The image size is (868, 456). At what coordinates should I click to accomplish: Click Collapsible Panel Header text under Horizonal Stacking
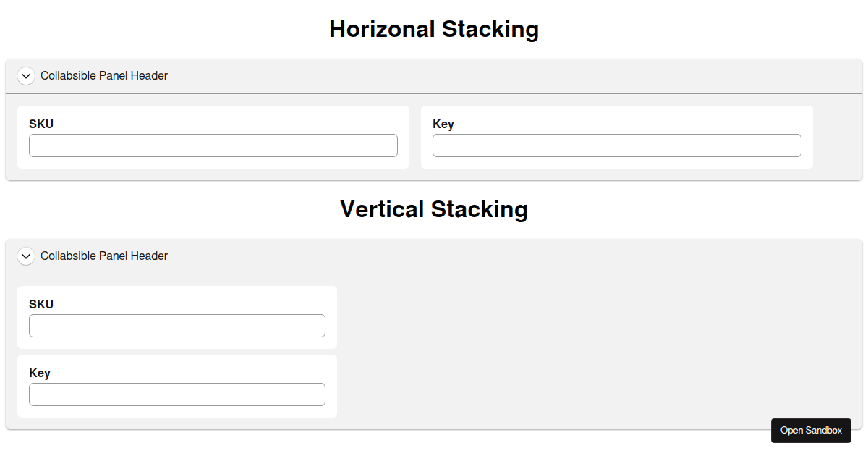[x=104, y=76]
